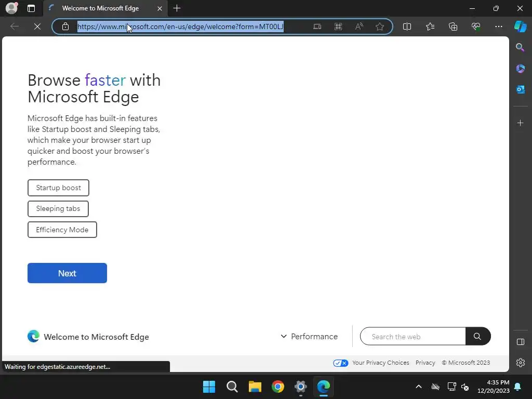Stop loading the page
This screenshot has width=532, height=399.
tap(37, 26)
